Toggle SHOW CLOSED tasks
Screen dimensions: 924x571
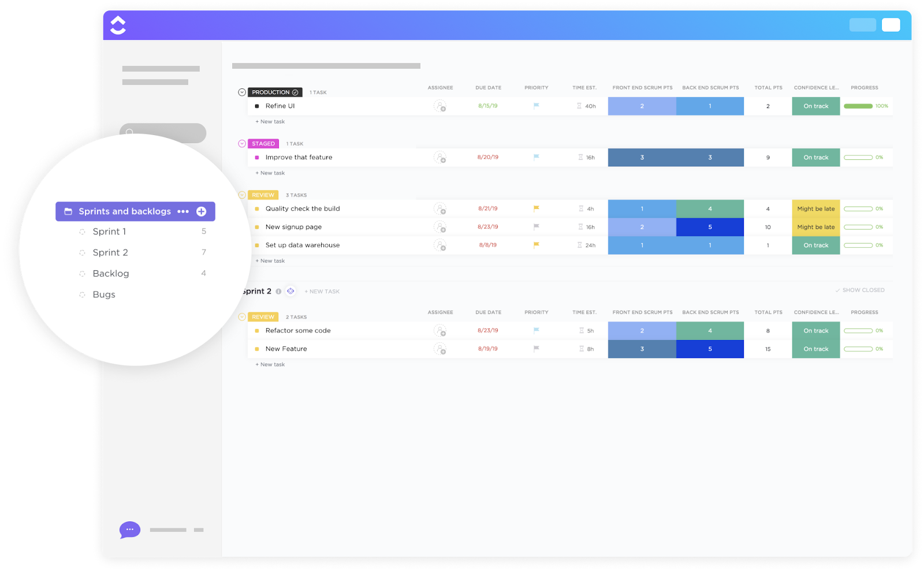coord(860,290)
